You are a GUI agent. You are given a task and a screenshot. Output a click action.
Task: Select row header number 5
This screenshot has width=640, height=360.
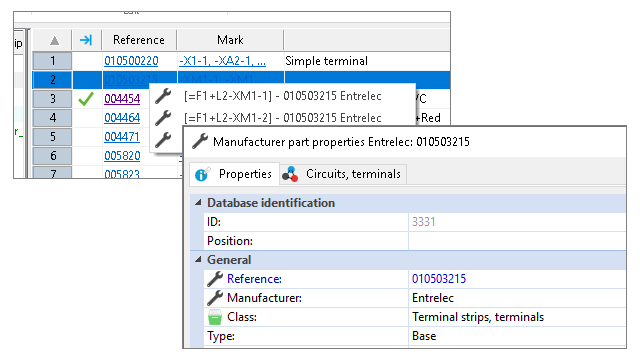pyautogui.click(x=53, y=137)
